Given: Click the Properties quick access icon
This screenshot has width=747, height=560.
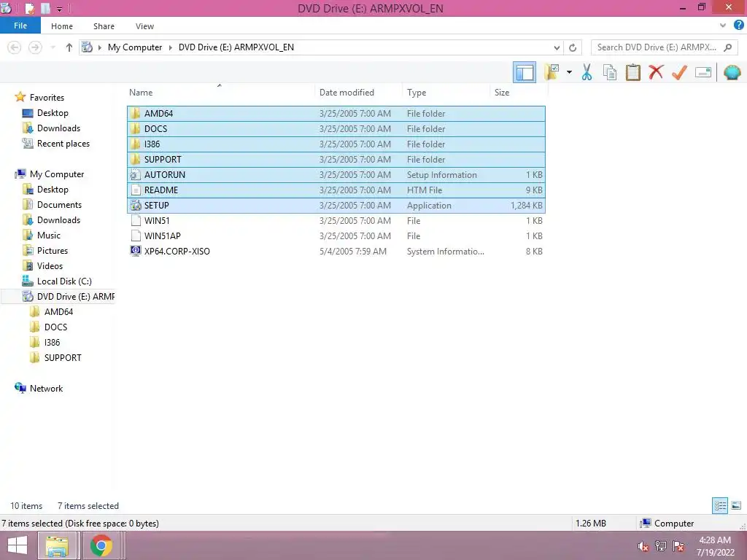Looking at the screenshot, I should coord(29,8).
